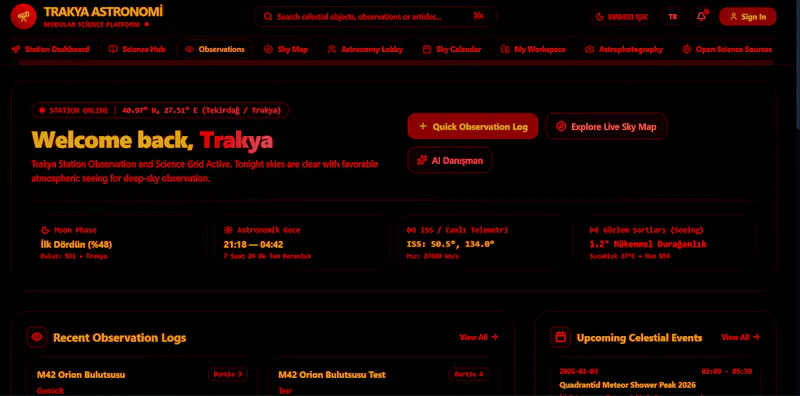Open the M42 Orion Bulutsusu observation log
Screen dimensions: 800x396
coord(81,375)
